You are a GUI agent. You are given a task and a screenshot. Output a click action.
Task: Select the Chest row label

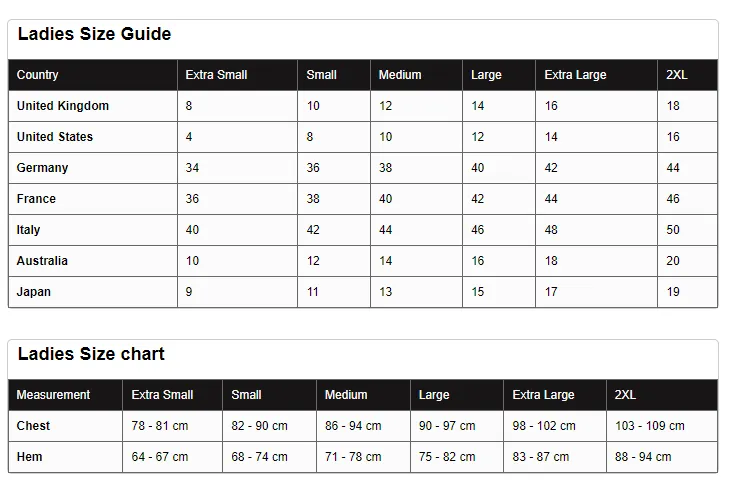(33, 426)
